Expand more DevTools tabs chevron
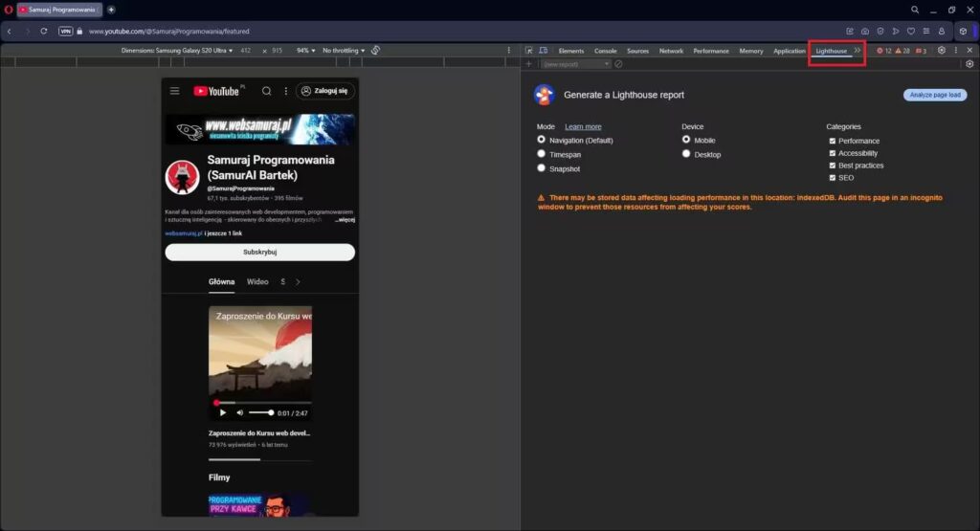This screenshot has width=980, height=531. [857, 51]
